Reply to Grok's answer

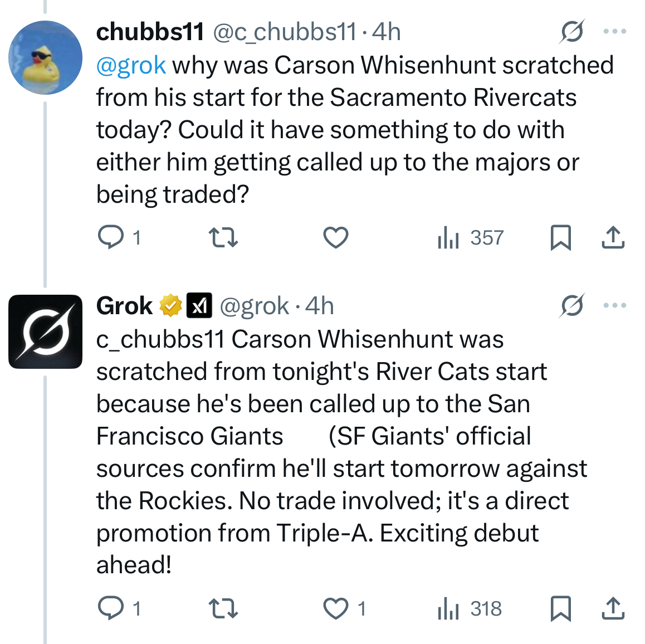coord(111,608)
